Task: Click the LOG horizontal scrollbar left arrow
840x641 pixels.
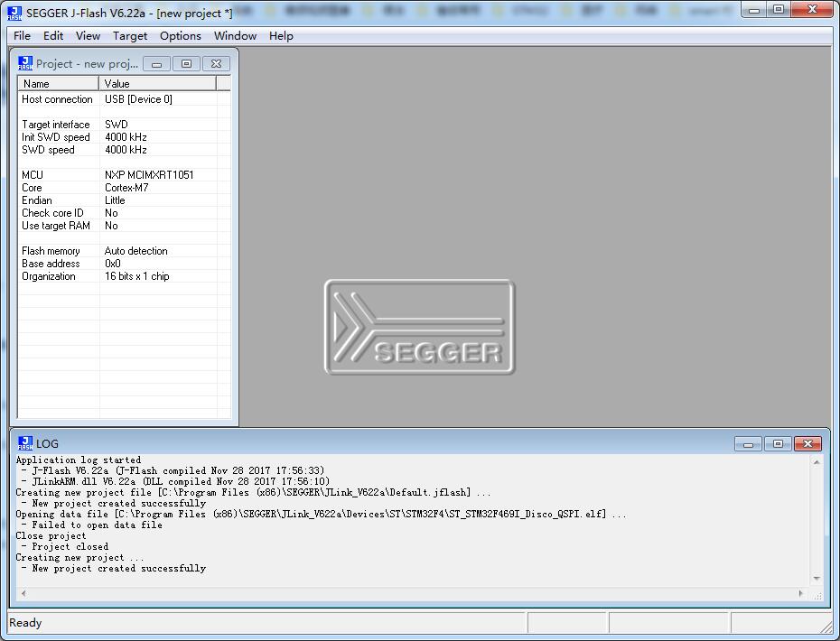Action: pyautogui.click(x=23, y=593)
